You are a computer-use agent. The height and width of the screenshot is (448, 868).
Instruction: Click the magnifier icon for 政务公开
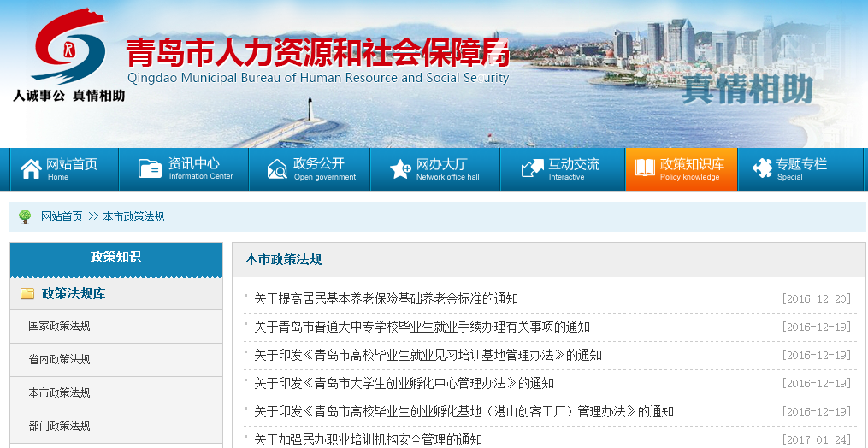coord(277,169)
